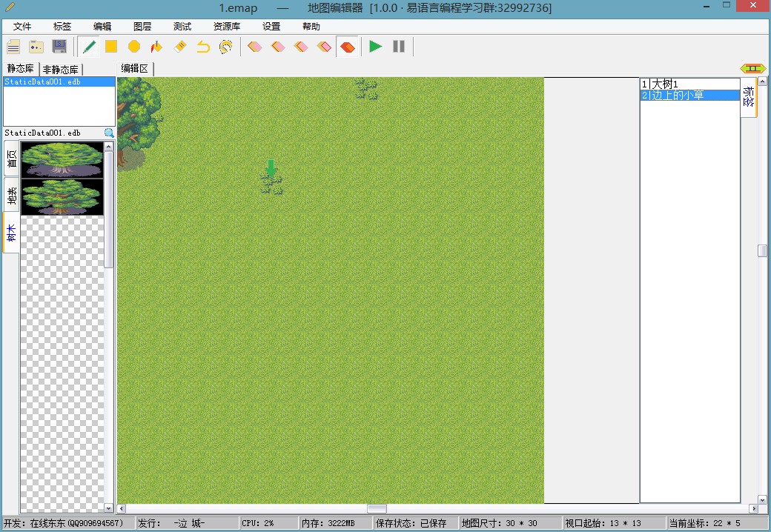Choose the yellow square fill tool
The image size is (771, 532).
click(x=111, y=47)
